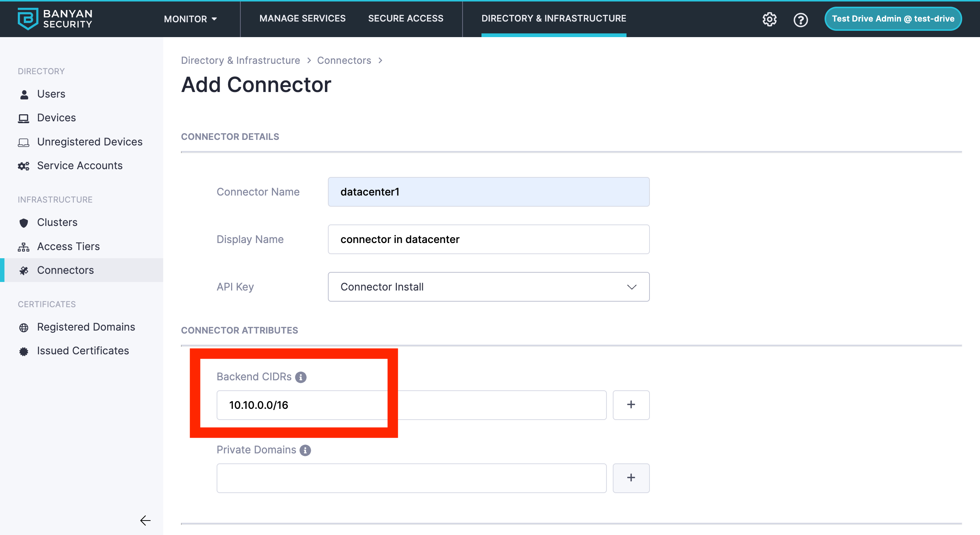Click the Service Accounts gears icon
The height and width of the screenshot is (535, 980).
pyautogui.click(x=24, y=166)
